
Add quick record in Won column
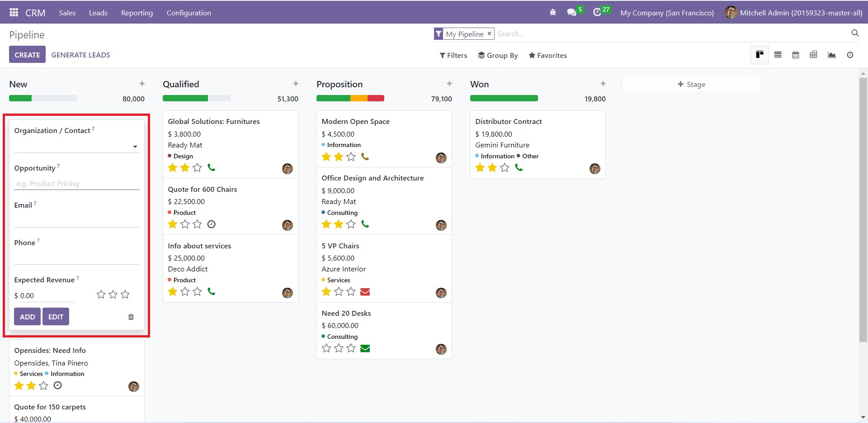(603, 84)
